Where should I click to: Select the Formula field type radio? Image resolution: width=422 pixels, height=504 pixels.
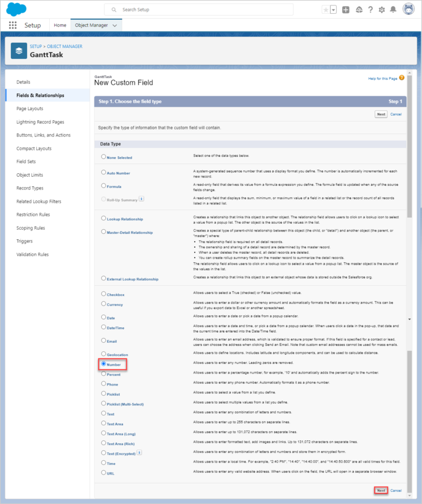pyautogui.click(x=103, y=186)
